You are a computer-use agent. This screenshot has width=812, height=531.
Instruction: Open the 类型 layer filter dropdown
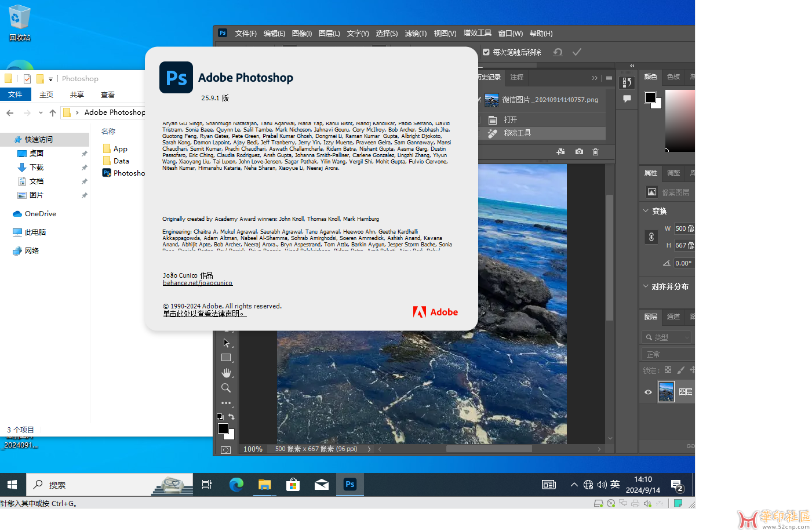coord(667,337)
